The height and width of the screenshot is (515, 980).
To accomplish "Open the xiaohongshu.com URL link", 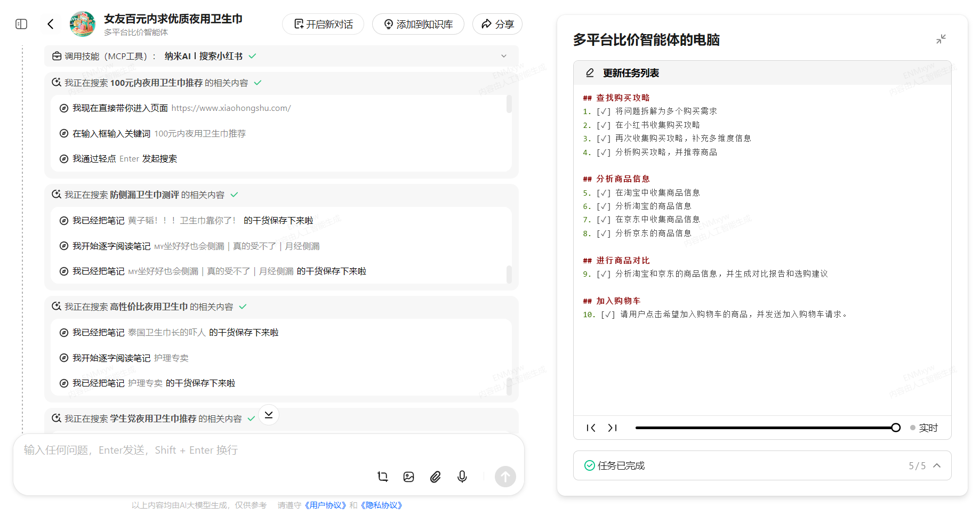I will click(x=231, y=108).
